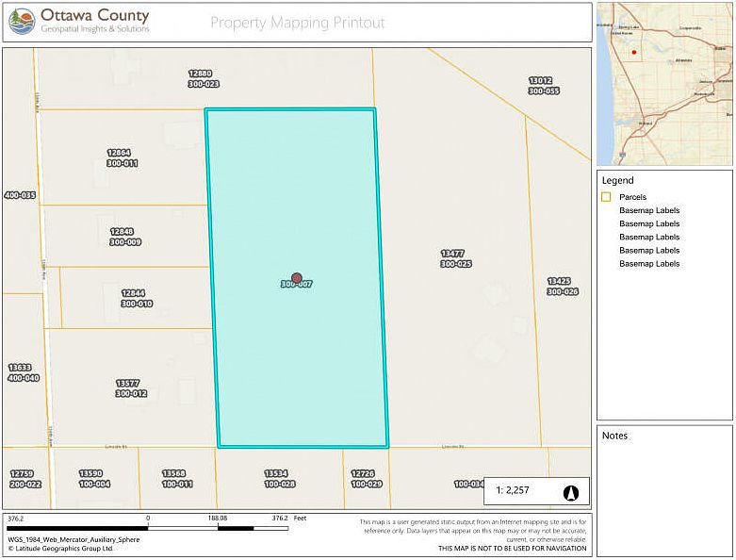
Task: Open the overview locator map thumbnail
Action: click(663, 83)
